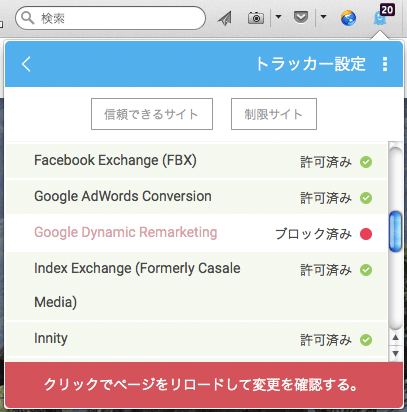407x412 pixels.
Task: Click the scrollbar down arrow
Action: point(395,353)
